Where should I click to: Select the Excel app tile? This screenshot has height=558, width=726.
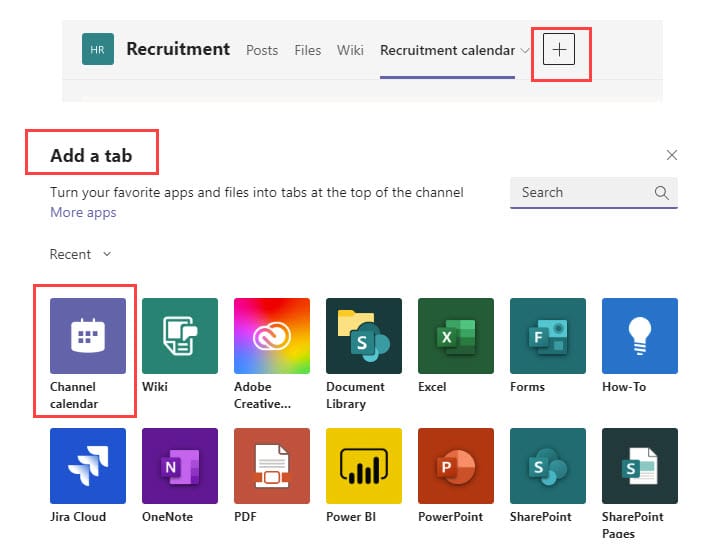pyautogui.click(x=456, y=336)
